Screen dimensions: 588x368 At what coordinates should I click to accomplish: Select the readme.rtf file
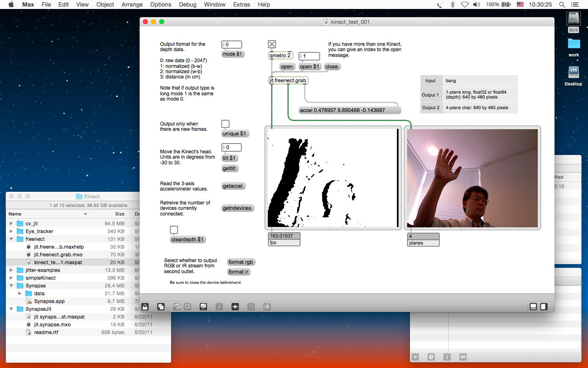(x=46, y=332)
